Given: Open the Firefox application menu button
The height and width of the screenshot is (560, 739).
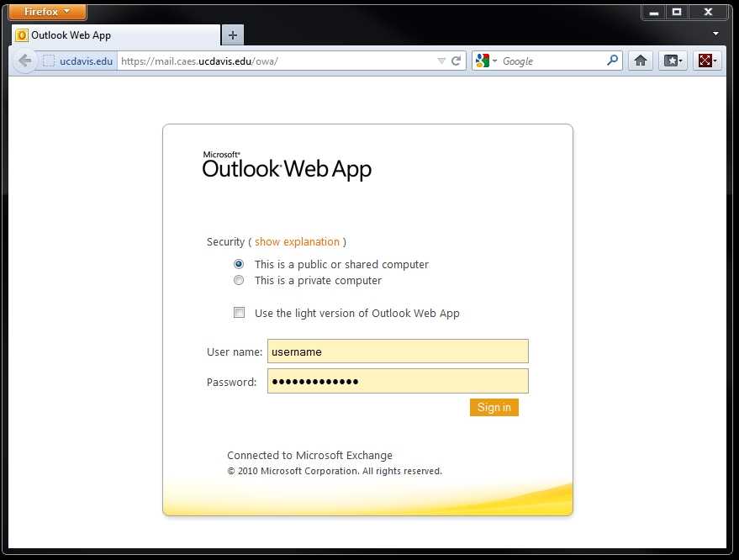Looking at the screenshot, I should coord(48,11).
